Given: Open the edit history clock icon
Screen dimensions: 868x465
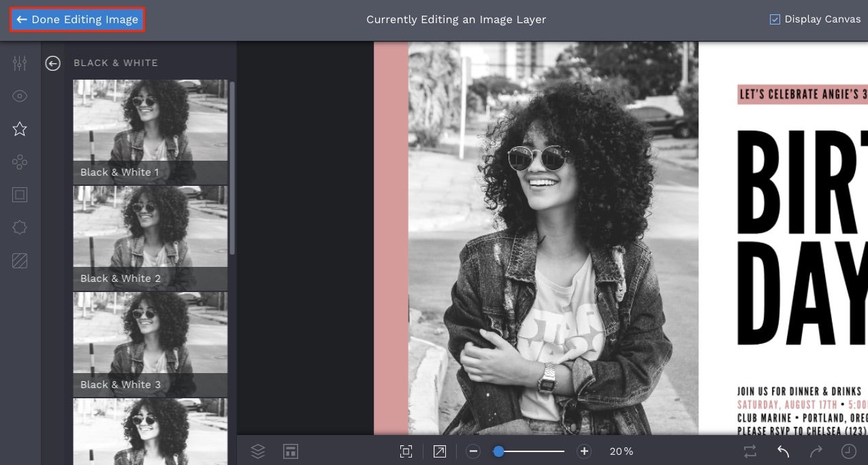Looking at the screenshot, I should [848, 451].
